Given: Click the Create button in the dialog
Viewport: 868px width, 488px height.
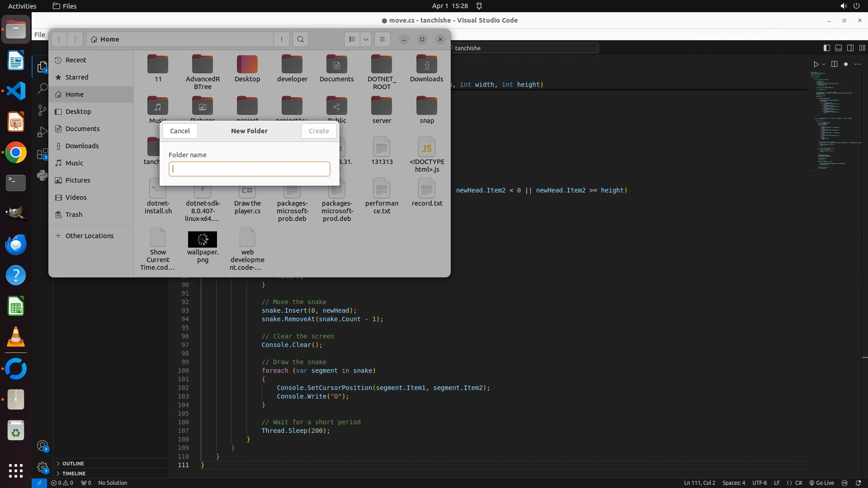Looking at the screenshot, I should click(x=319, y=131).
